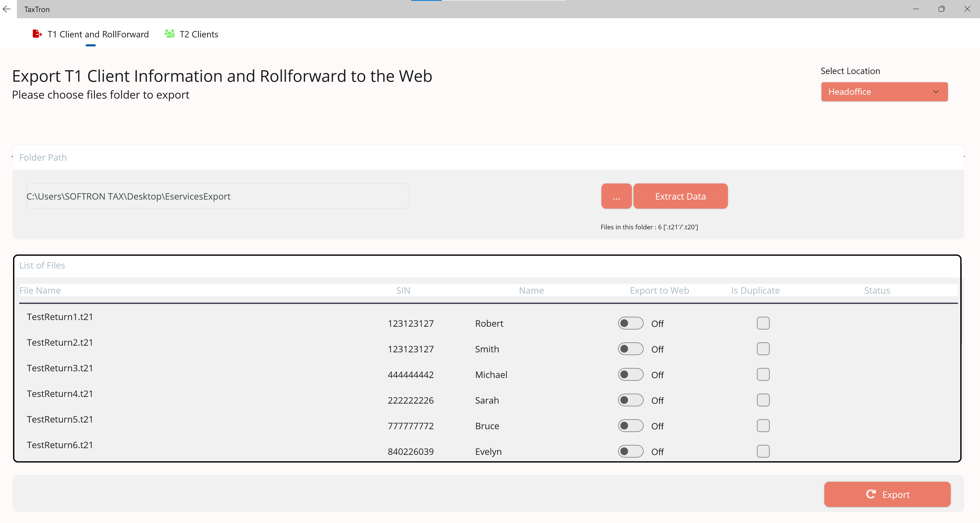
Task: Click the green T2 Clients people icon
Action: tap(169, 34)
